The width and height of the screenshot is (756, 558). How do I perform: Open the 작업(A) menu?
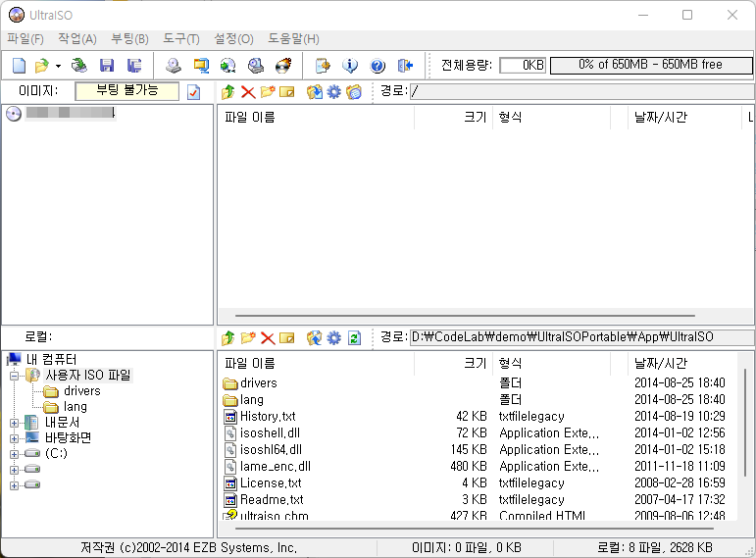tap(77, 39)
